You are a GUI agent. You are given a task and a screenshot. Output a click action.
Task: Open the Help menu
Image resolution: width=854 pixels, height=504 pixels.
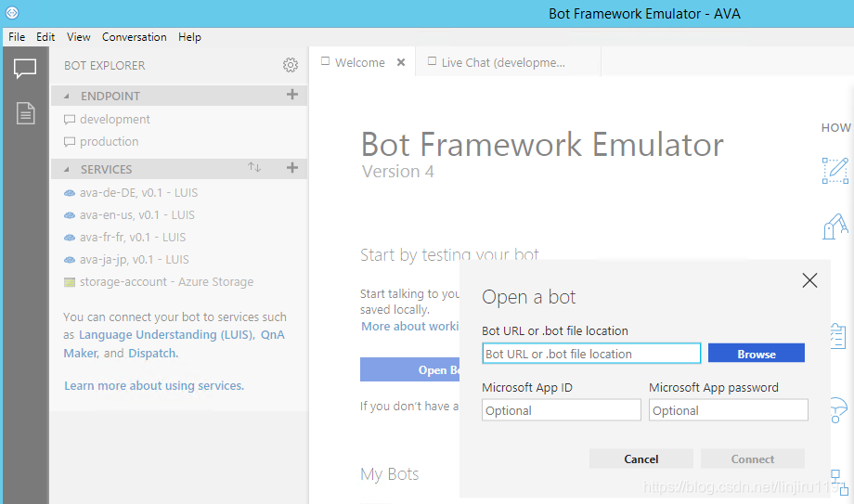pos(189,37)
